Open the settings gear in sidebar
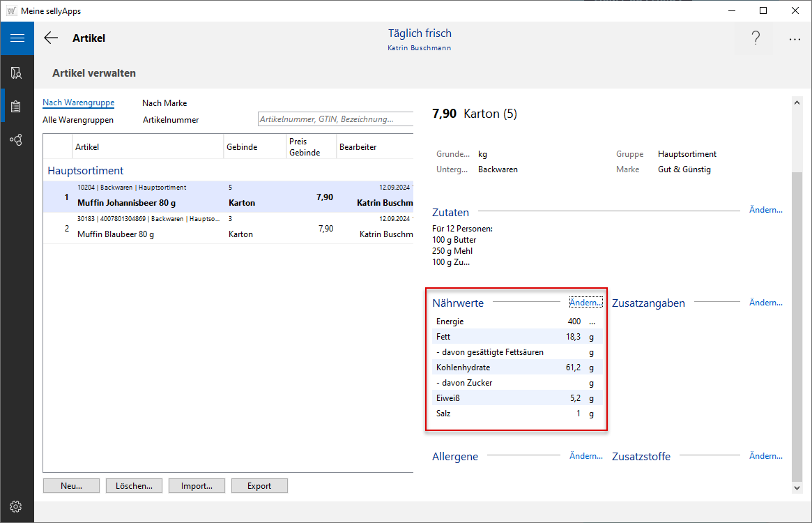The height and width of the screenshot is (523, 812). (17, 506)
